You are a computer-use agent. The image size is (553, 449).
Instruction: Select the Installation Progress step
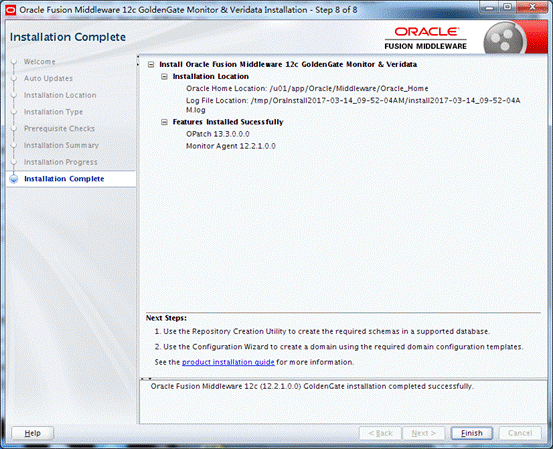60,162
